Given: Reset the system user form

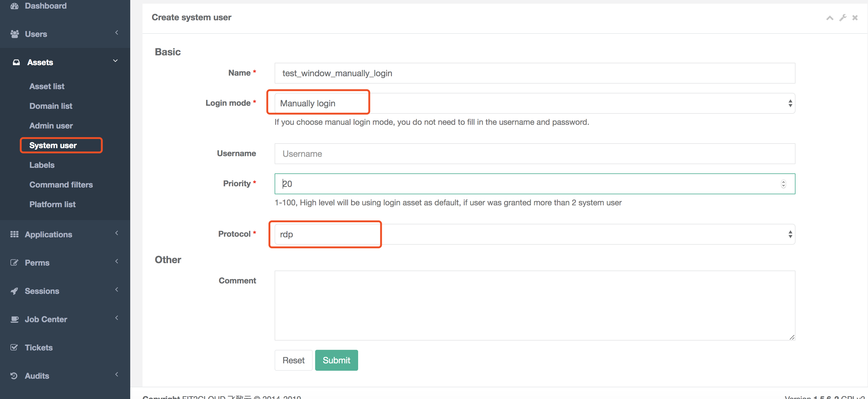Looking at the screenshot, I should click(293, 360).
